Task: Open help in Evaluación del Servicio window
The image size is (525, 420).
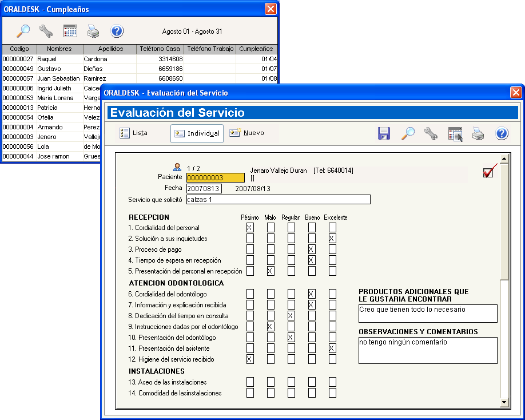Action: click(x=502, y=133)
